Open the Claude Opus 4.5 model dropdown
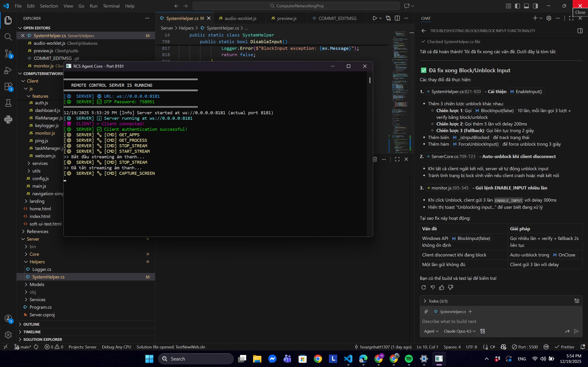The image size is (588, 367). pyautogui.click(x=459, y=331)
